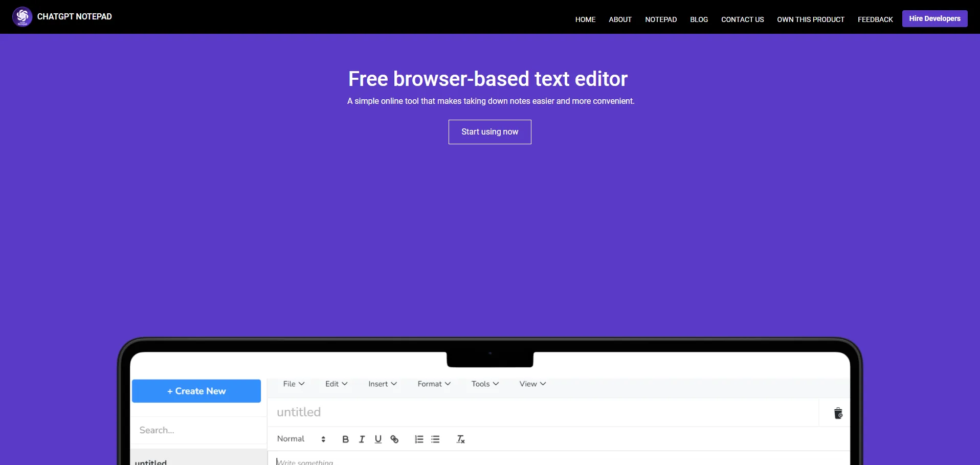Select the underline formatting icon

[378, 439]
